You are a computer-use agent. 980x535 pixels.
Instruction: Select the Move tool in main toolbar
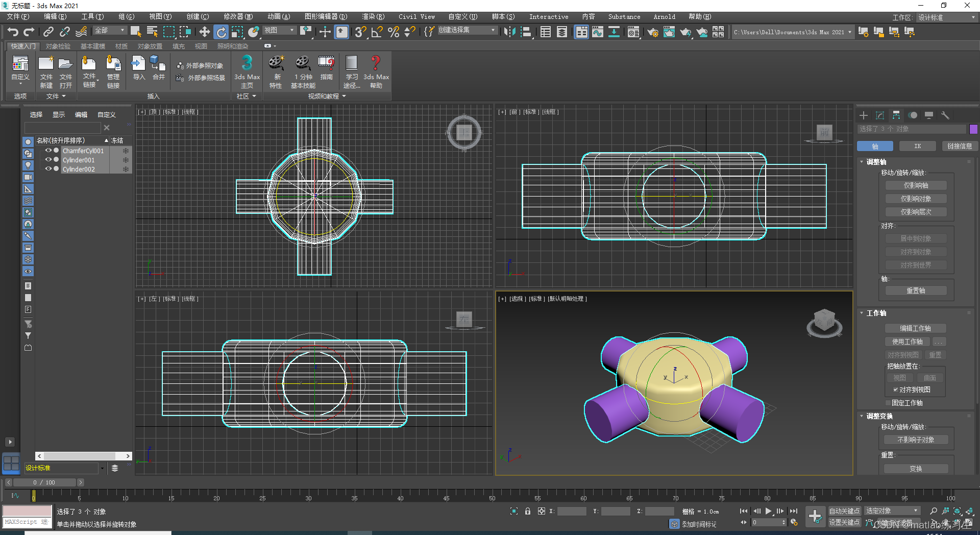click(204, 32)
